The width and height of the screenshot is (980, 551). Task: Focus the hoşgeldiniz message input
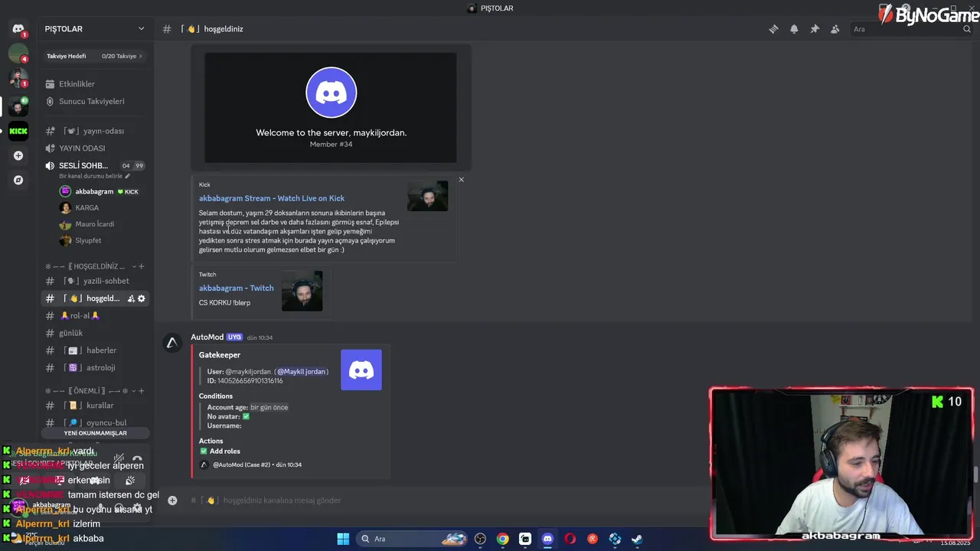tap(444, 500)
